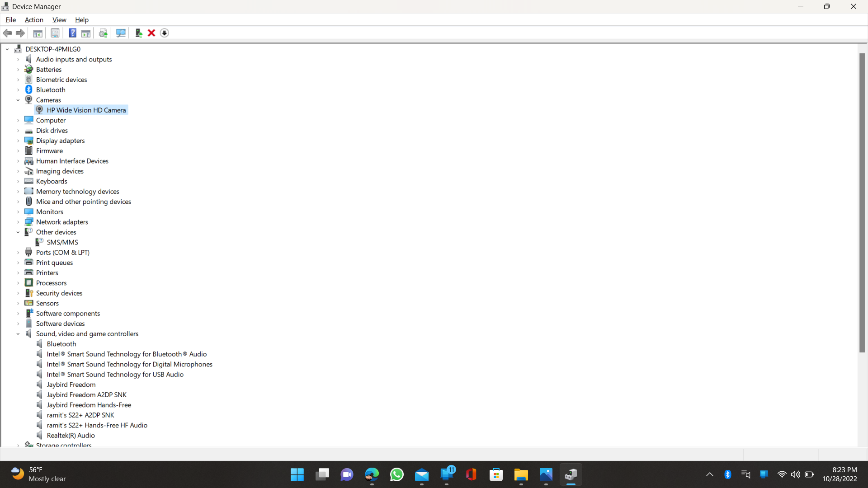Viewport: 868px width, 488px height.
Task: Expand the Network adapters category
Action: tap(18, 221)
